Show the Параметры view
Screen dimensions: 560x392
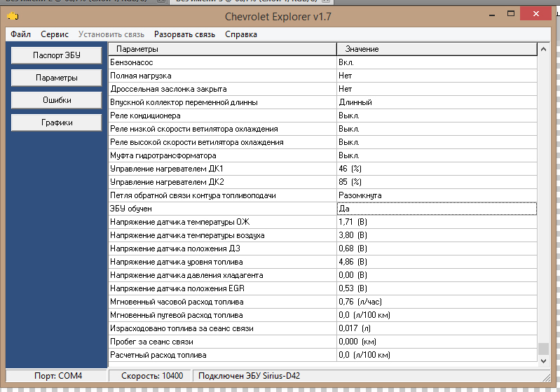tap(57, 78)
